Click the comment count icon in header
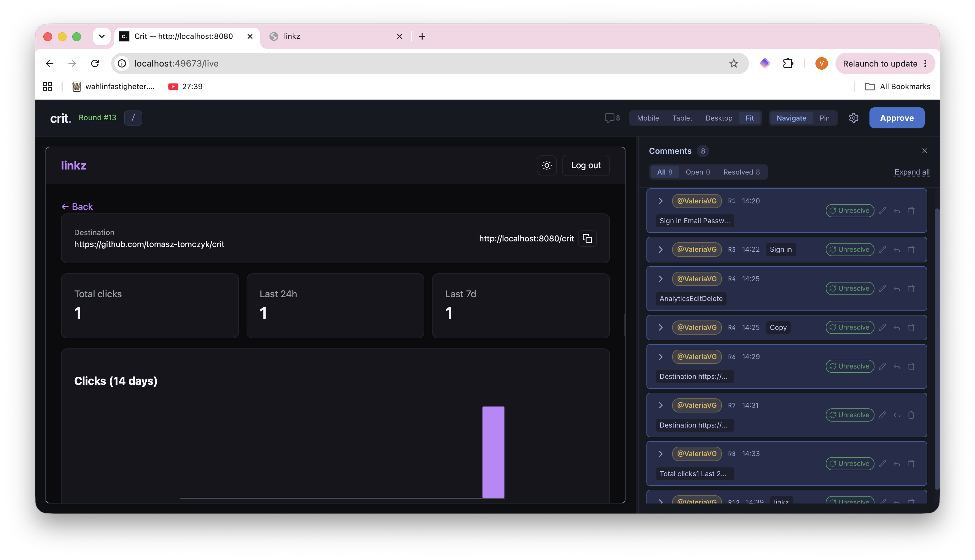Image resolution: width=975 pixels, height=560 pixels. click(x=612, y=118)
